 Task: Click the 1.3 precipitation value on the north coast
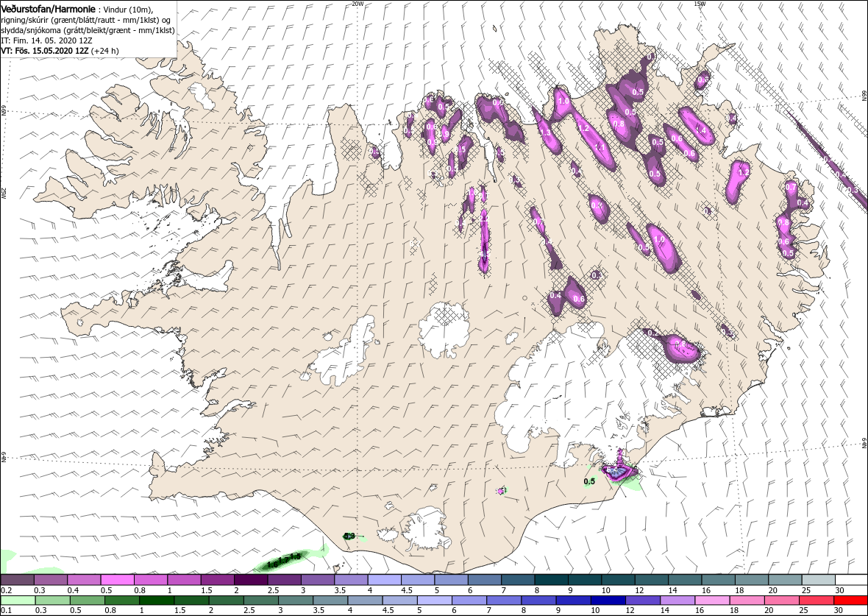coord(545,133)
